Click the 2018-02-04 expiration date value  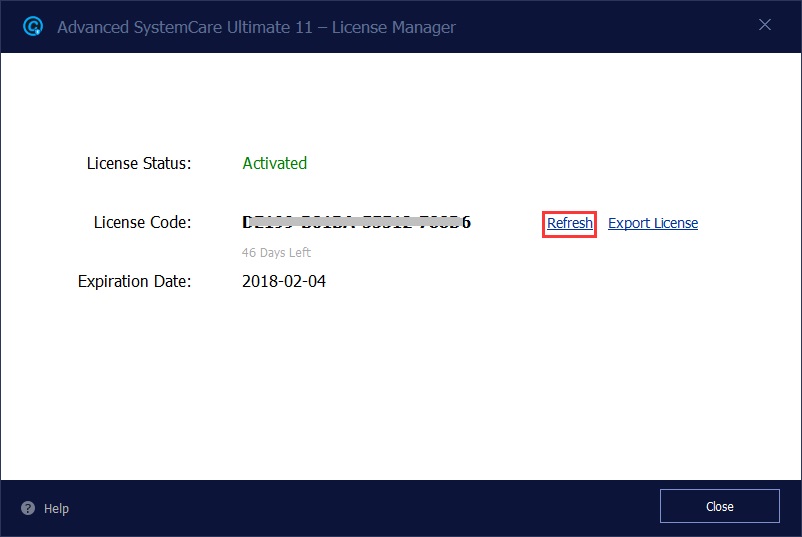284,281
